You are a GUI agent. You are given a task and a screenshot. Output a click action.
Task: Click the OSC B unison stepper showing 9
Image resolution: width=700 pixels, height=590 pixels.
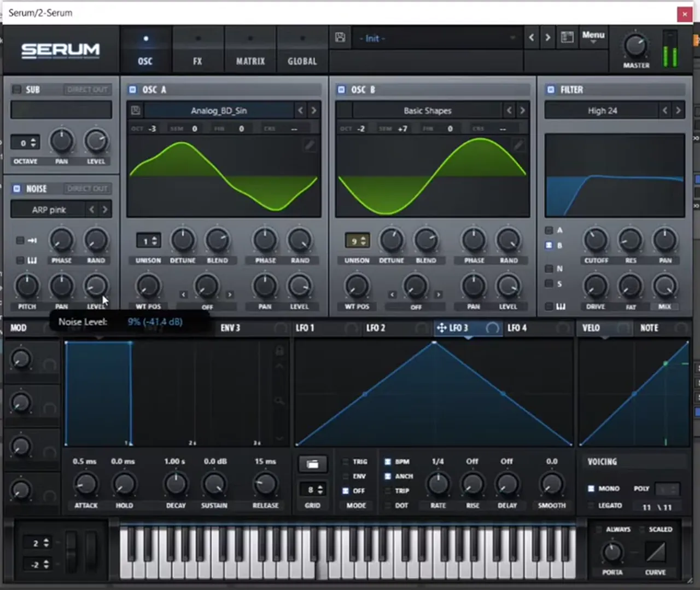click(357, 241)
